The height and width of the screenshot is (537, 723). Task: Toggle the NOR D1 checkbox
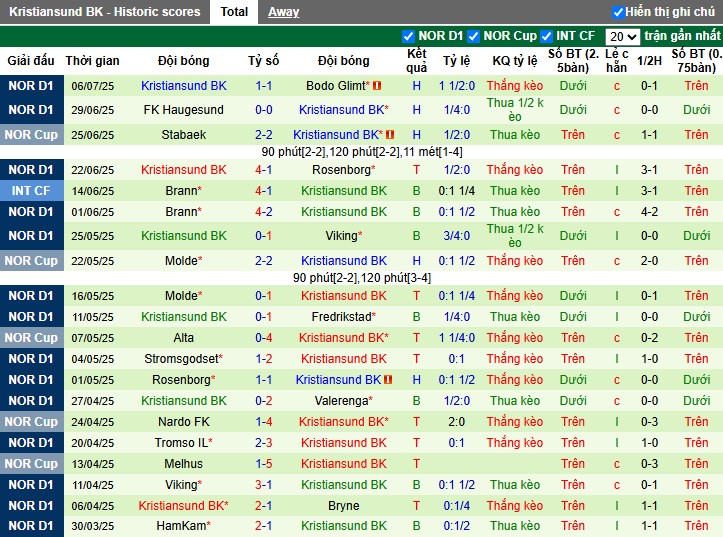pyautogui.click(x=408, y=36)
